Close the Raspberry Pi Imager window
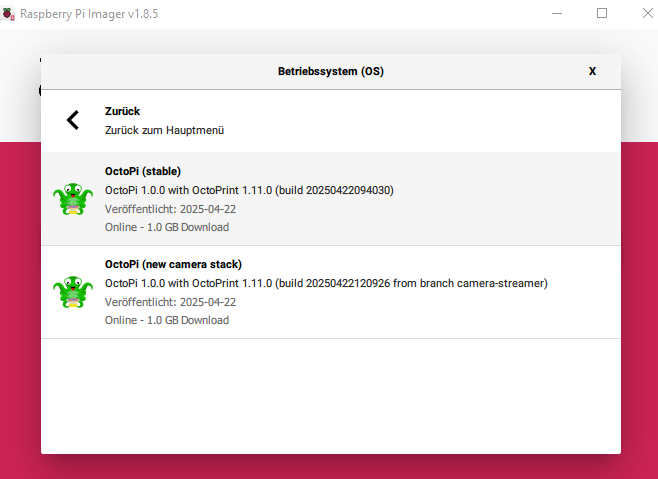 point(648,13)
